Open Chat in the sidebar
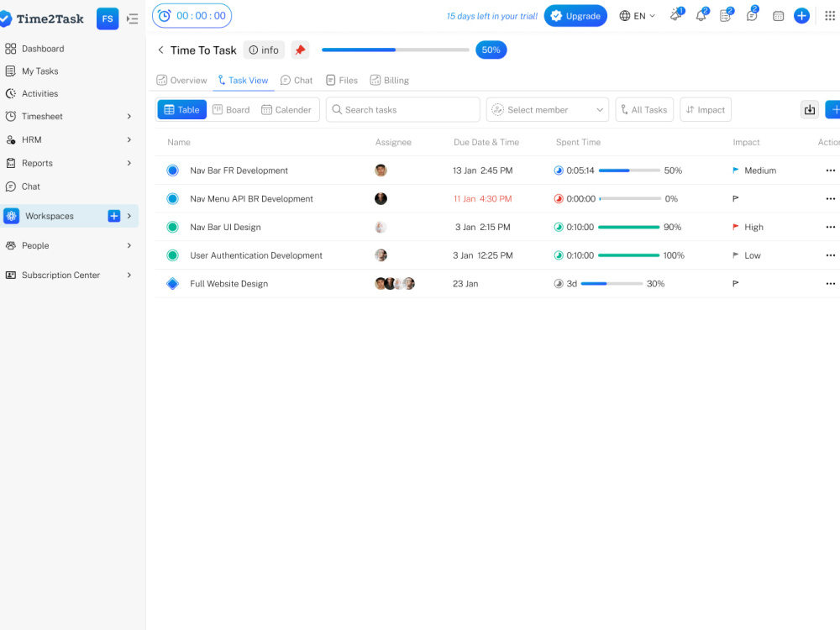The height and width of the screenshot is (630, 840). pyautogui.click(x=23, y=186)
